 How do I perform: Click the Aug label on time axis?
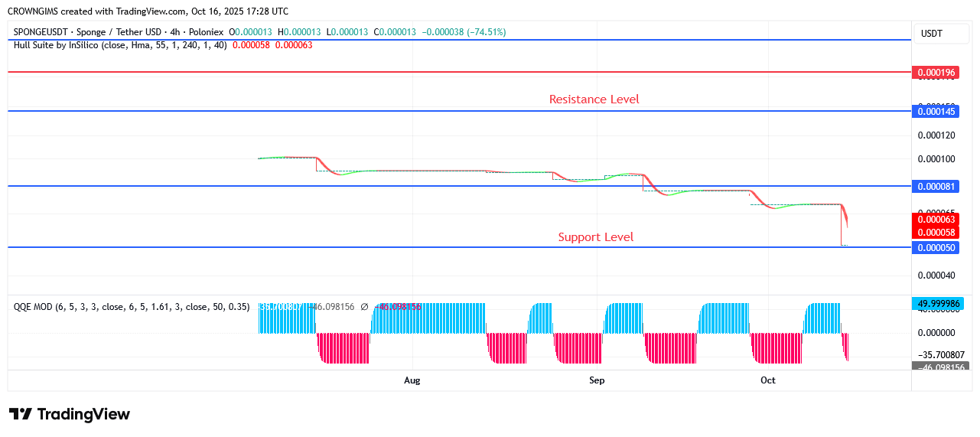click(x=412, y=380)
